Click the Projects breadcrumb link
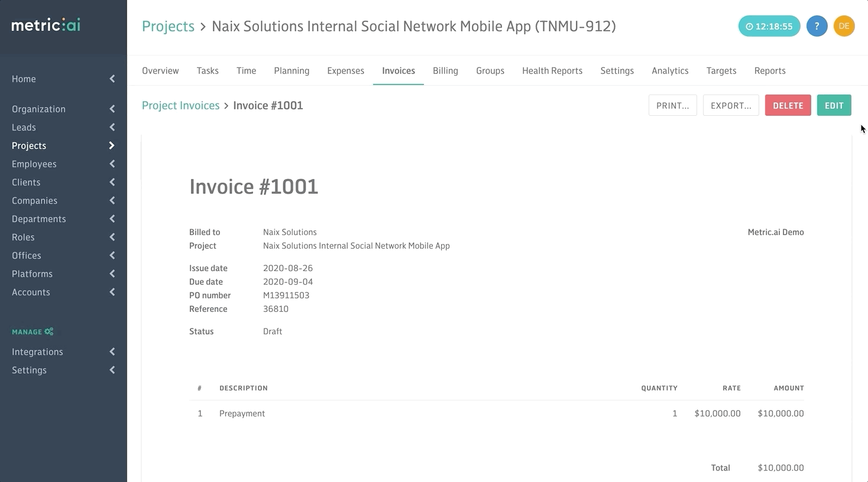This screenshot has width=868, height=482. click(x=168, y=27)
